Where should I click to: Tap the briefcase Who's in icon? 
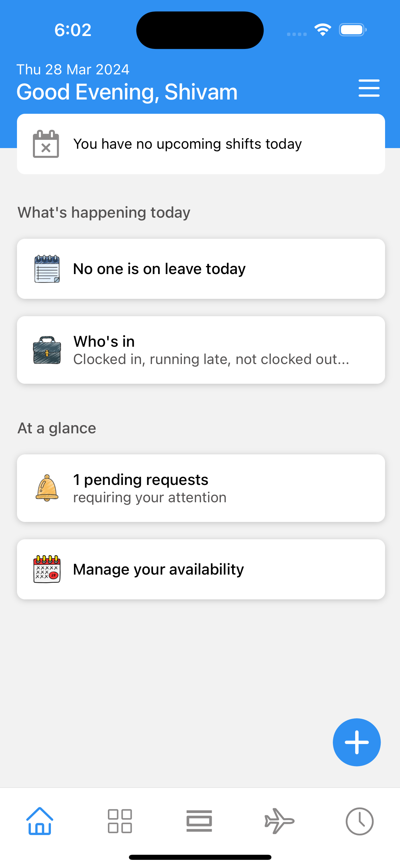pyautogui.click(x=47, y=350)
